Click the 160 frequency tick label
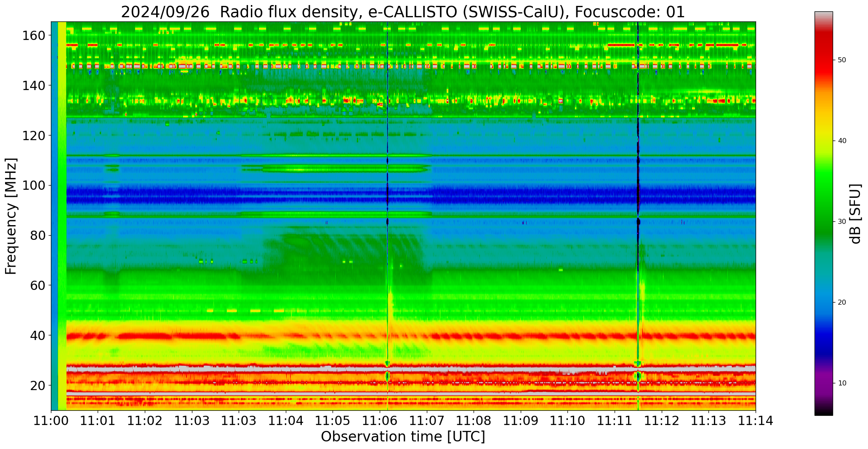868x449 pixels. tap(34, 35)
